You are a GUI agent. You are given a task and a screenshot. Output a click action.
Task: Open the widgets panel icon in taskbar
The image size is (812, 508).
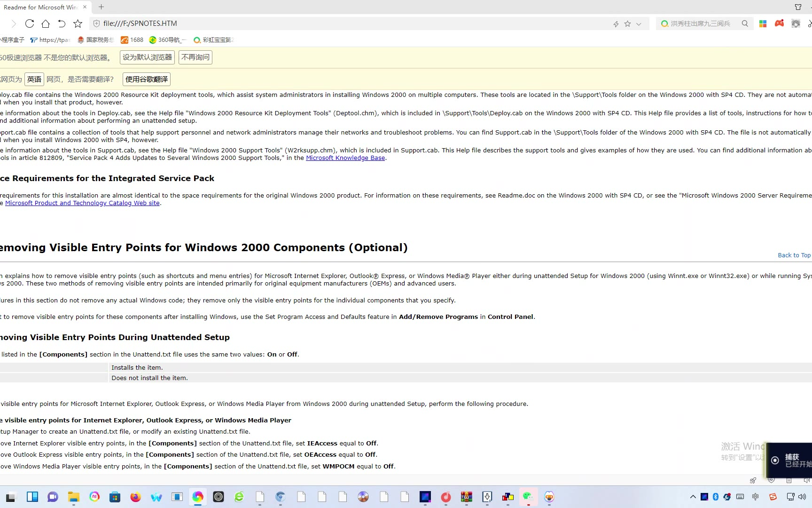(x=32, y=497)
